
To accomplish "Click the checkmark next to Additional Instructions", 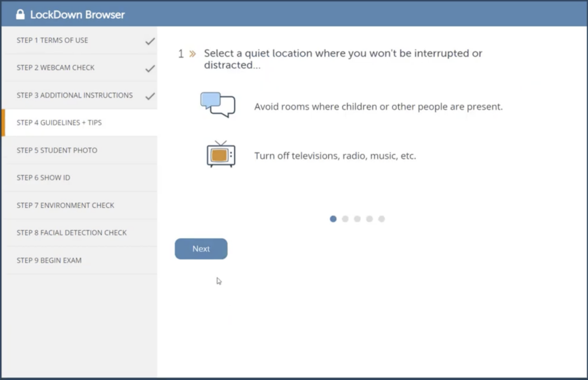I will click(x=150, y=96).
